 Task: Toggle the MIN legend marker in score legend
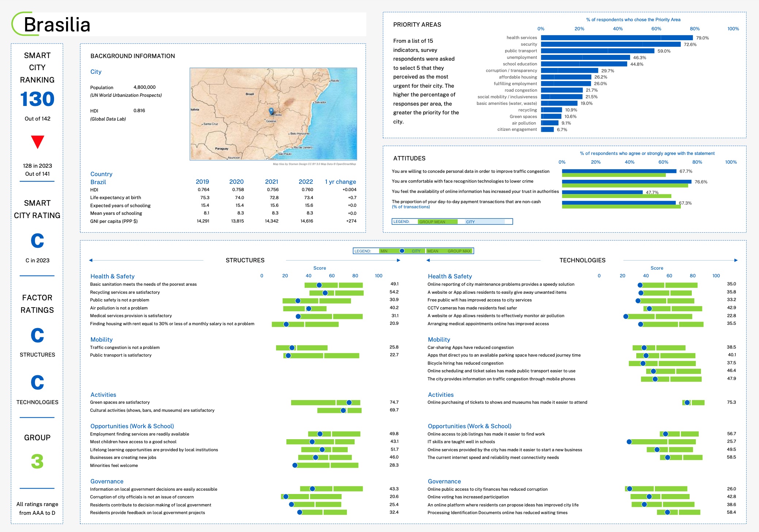(384, 251)
